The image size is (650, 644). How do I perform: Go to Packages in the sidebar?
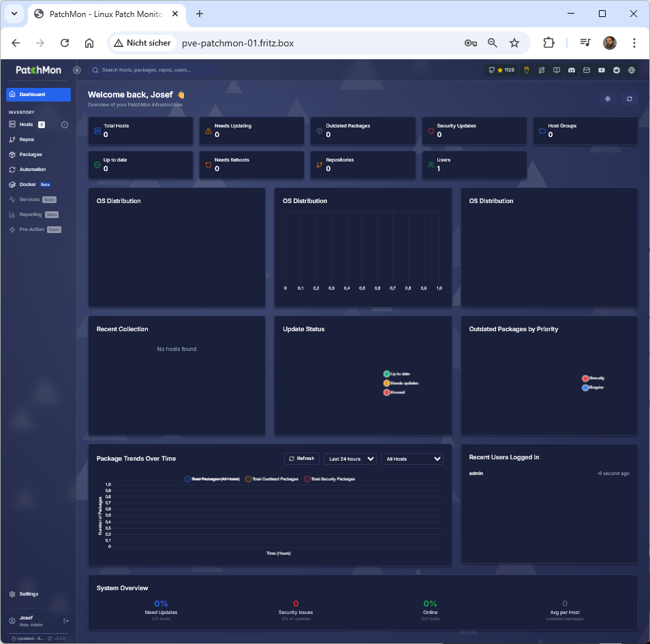[x=31, y=155]
